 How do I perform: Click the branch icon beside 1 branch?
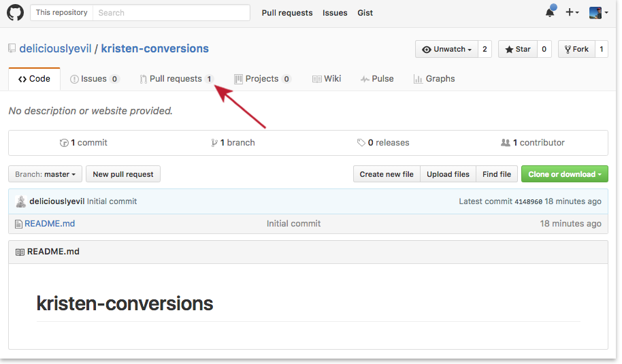[x=214, y=143]
